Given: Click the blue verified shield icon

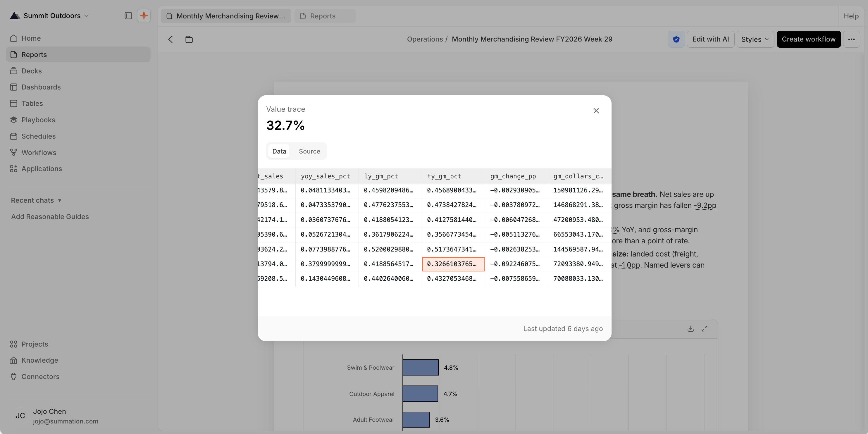Looking at the screenshot, I should tap(676, 39).
